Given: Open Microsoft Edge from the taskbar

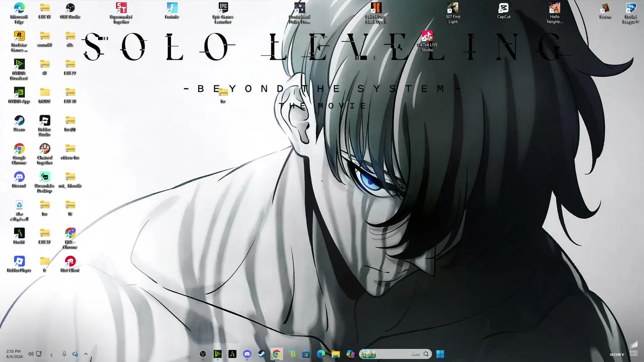Looking at the screenshot, I should 321,354.
